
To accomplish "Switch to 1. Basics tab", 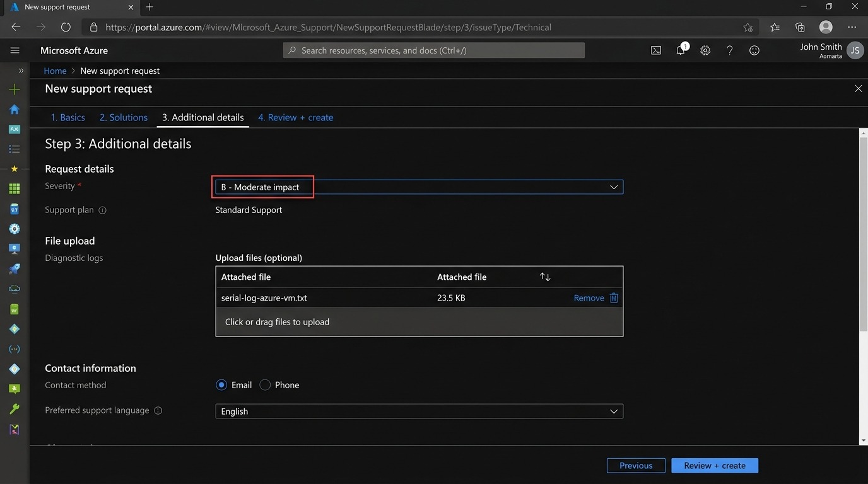I will pyautogui.click(x=67, y=117).
